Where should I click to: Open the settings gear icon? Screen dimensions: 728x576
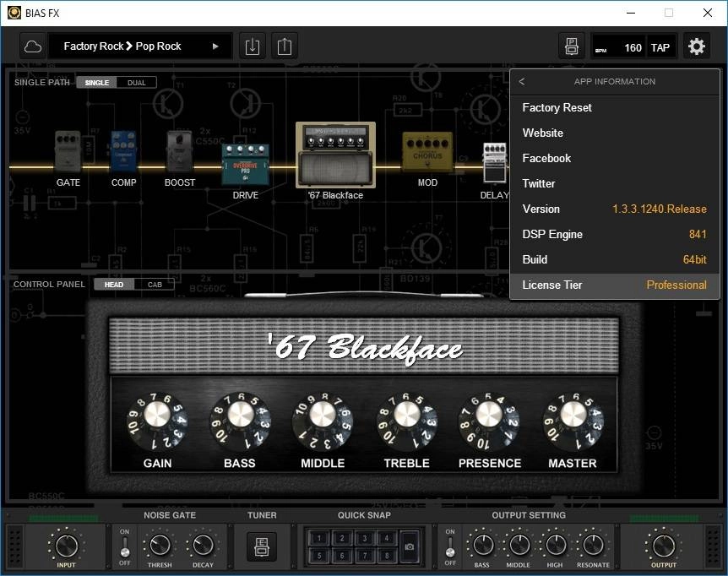pos(697,46)
